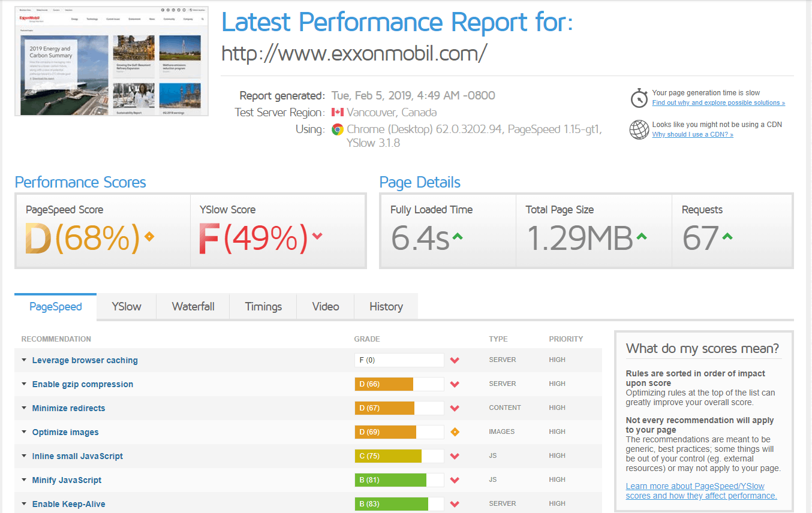Click the PRIORITY column header

point(566,339)
